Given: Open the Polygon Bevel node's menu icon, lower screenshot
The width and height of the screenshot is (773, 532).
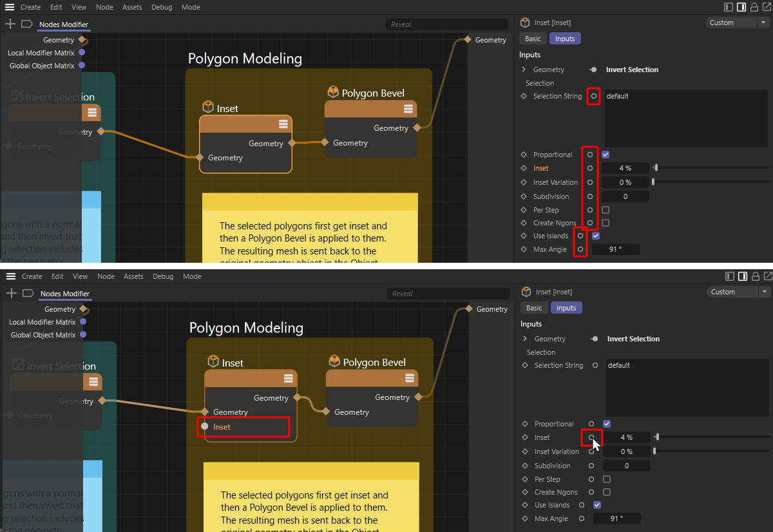Looking at the screenshot, I should coord(409,378).
